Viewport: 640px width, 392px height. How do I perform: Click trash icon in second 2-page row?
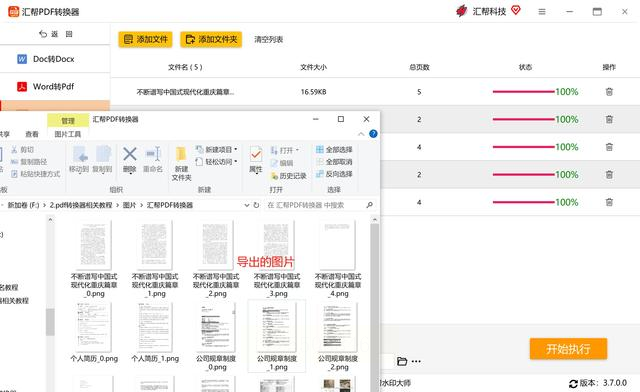coord(609,175)
